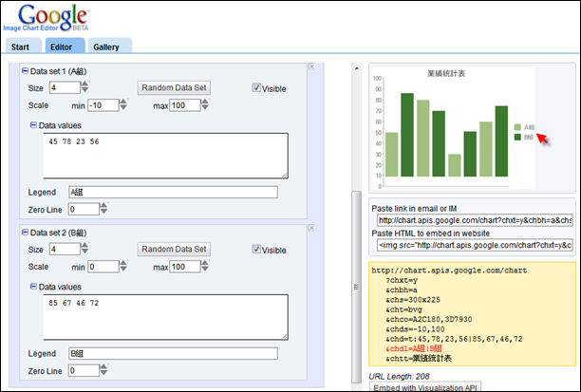Viewport: 581px width, 392px height.
Task: Select the Paste link in email URL field
Action: [475, 220]
